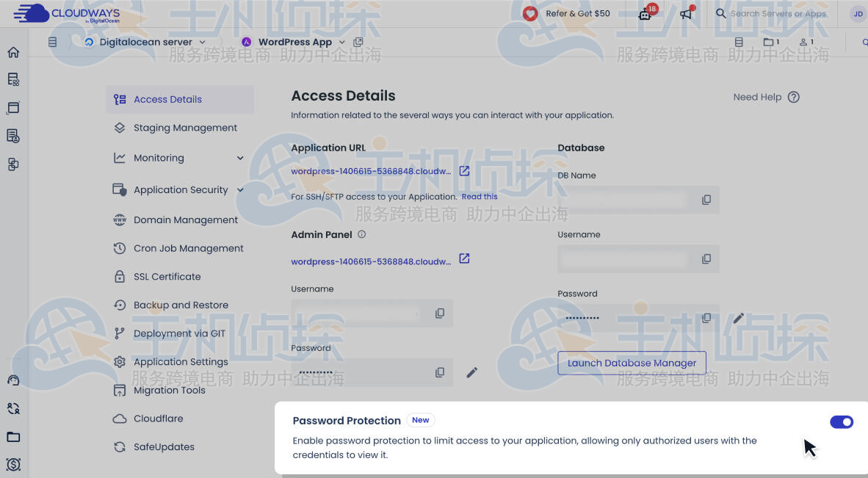Open the servers icon in left sidebar
This screenshot has height=478, width=868.
point(13,79)
